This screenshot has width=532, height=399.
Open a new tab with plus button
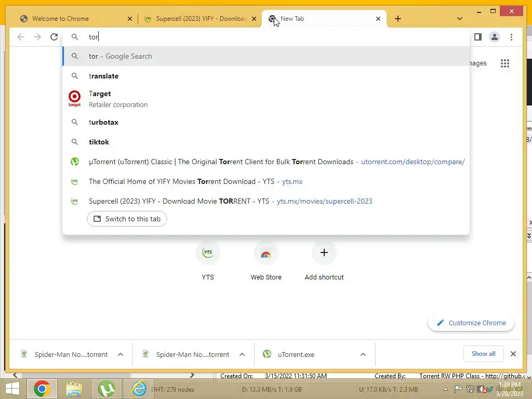398,19
